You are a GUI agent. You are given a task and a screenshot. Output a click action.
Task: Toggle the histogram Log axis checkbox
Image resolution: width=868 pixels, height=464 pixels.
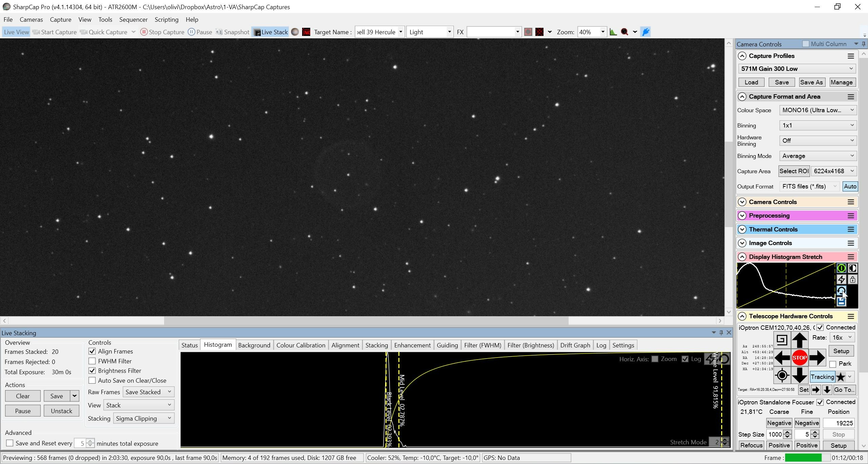pyautogui.click(x=685, y=359)
